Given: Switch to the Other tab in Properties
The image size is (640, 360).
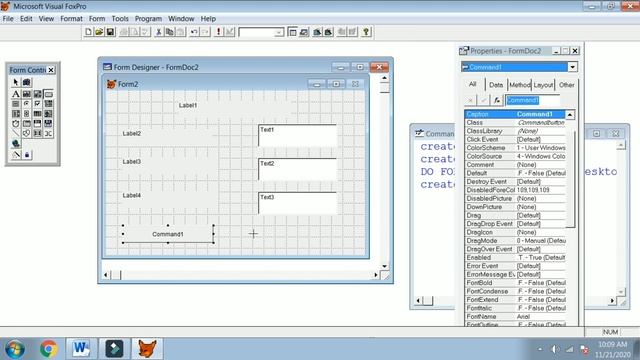Looking at the screenshot, I should [567, 85].
